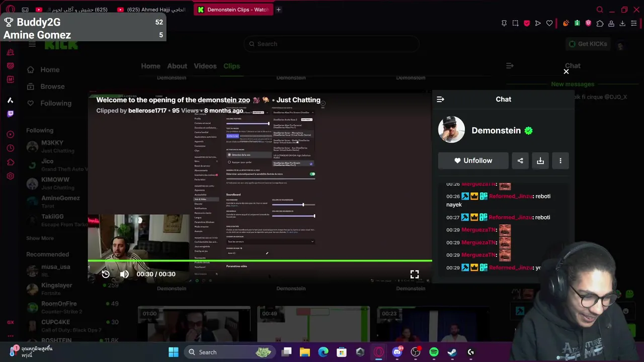
Task: Open the Opera GX main menu icon
Action: [11, 10]
